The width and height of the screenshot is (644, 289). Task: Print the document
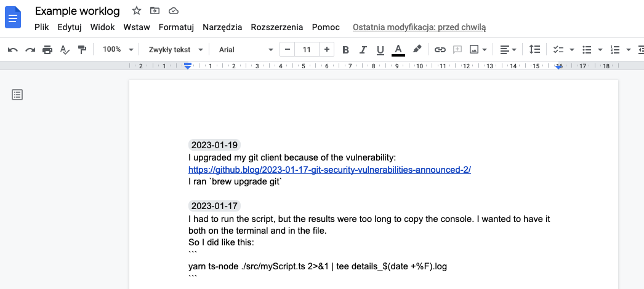47,50
